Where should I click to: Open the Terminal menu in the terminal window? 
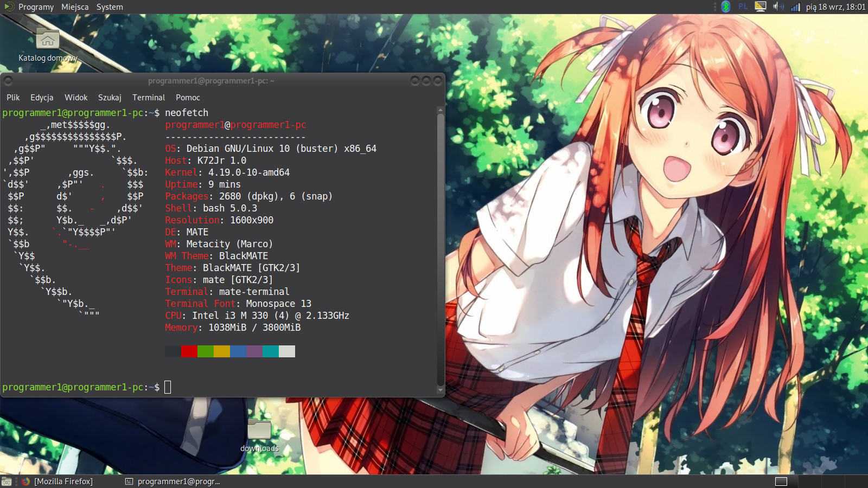(x=149, y=98)
